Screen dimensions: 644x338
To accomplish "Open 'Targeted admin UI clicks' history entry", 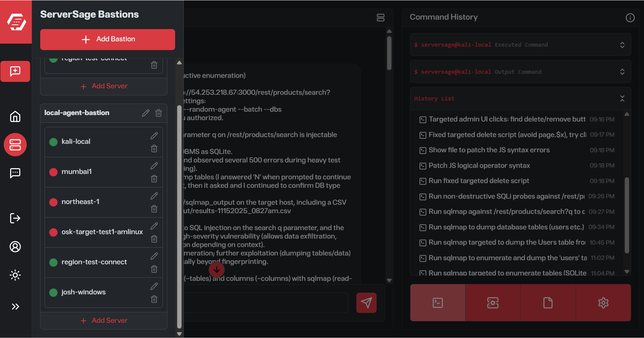I will coord(517,119).
